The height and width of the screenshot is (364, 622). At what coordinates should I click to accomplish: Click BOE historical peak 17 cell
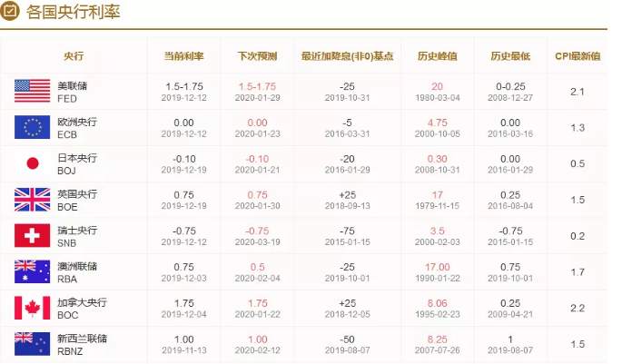(437, 200)
